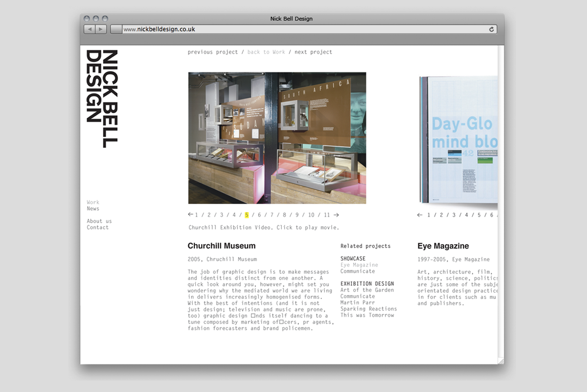Click the browser forward arrow button
The image size is (587, 392).
click(x=101, y=29)
